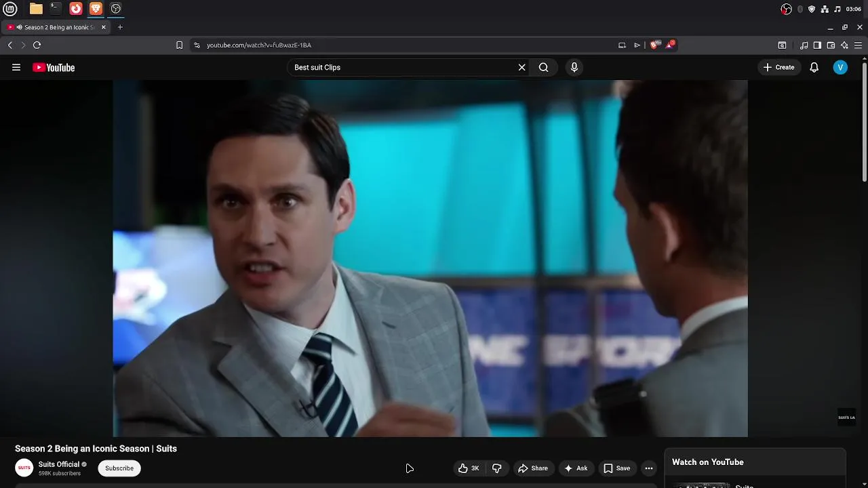Viewport: 868px width, 488px height.
Task: Close the Season 2 video tab
Action: 103,27
